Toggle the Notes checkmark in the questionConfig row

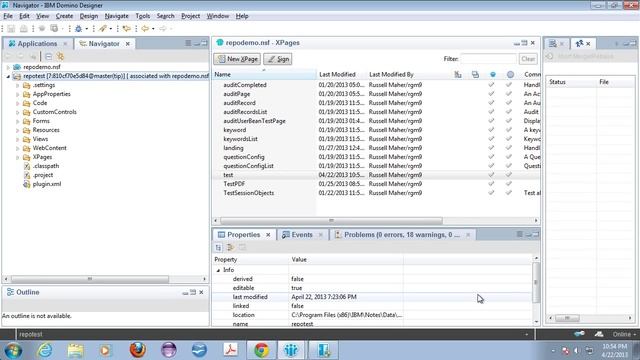[509, 157]
